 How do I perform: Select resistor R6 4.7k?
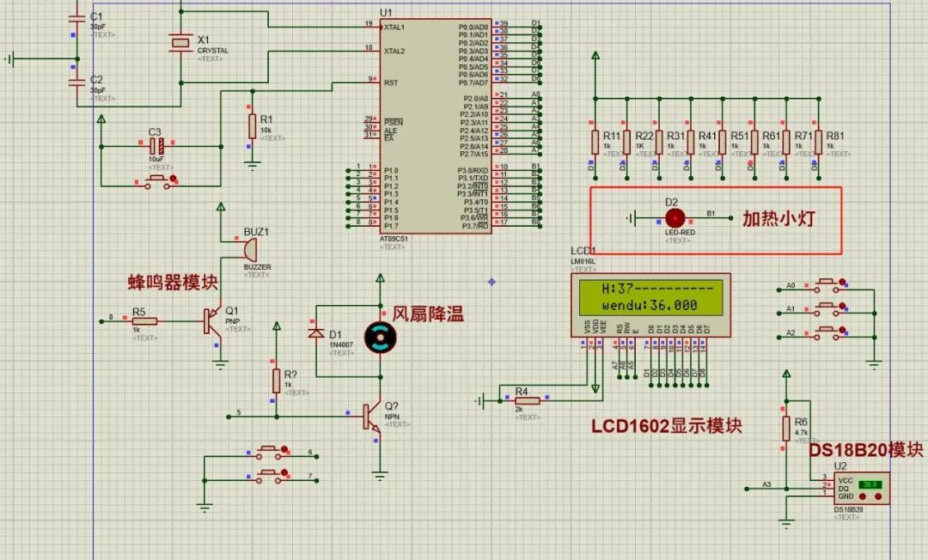pos(786,428)
